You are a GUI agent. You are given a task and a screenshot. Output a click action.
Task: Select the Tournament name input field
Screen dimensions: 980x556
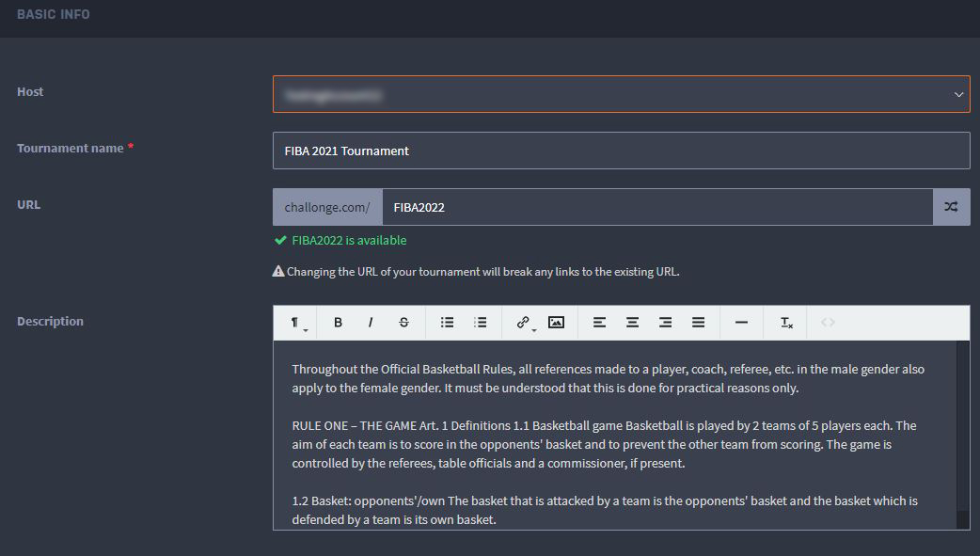click(621, 151)
